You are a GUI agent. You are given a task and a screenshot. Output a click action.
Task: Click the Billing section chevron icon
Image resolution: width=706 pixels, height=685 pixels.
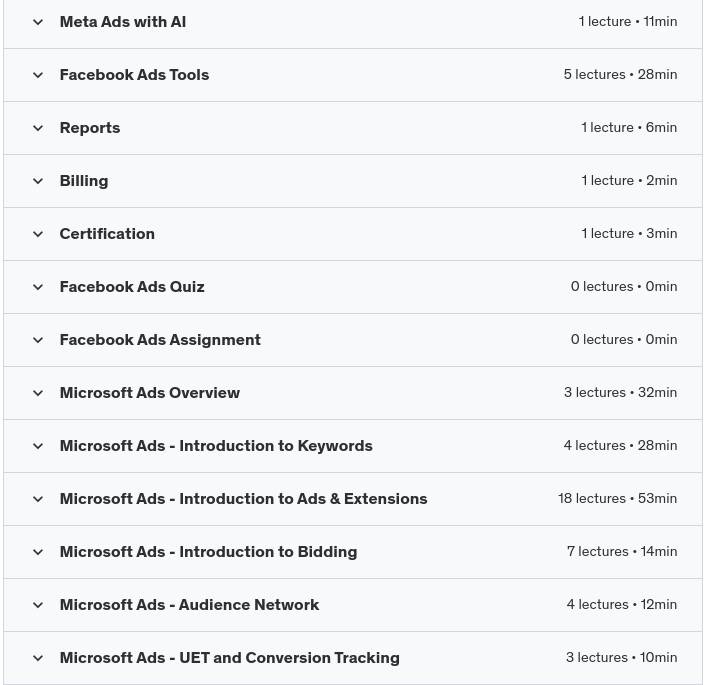(38, 181)
